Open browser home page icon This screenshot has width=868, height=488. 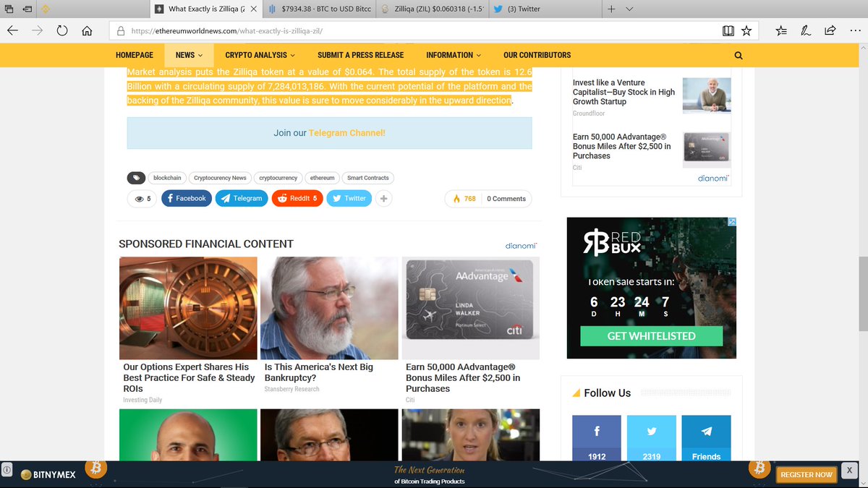tap(87, 31)
